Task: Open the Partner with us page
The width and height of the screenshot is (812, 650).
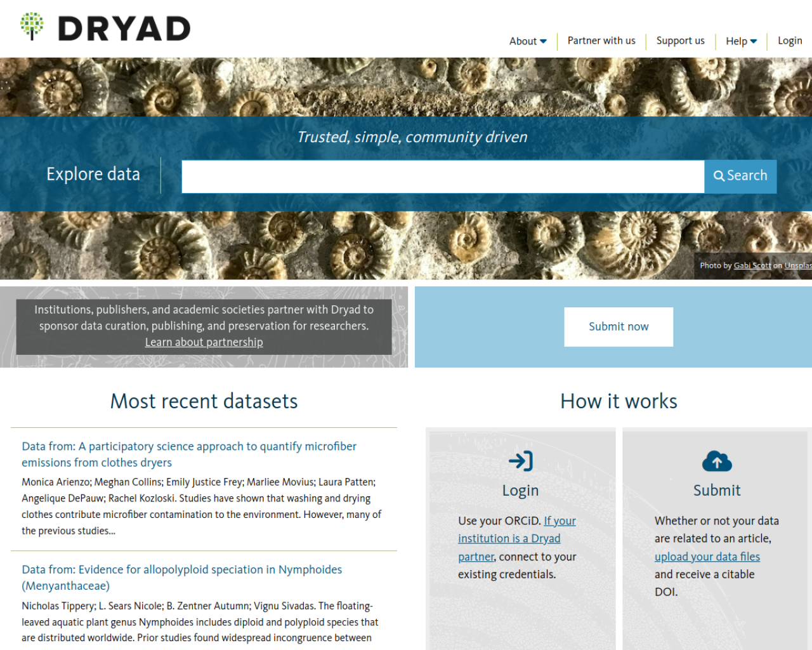Action: (x=601, y=41)
